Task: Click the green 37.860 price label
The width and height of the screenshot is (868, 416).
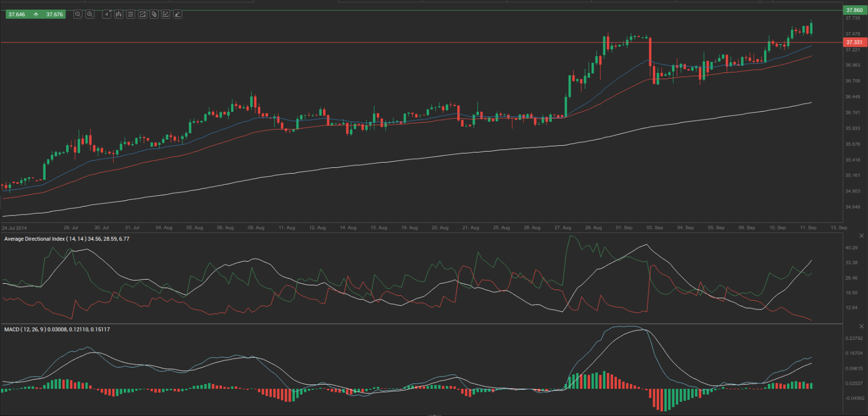Action: click(x=854, y=10)
